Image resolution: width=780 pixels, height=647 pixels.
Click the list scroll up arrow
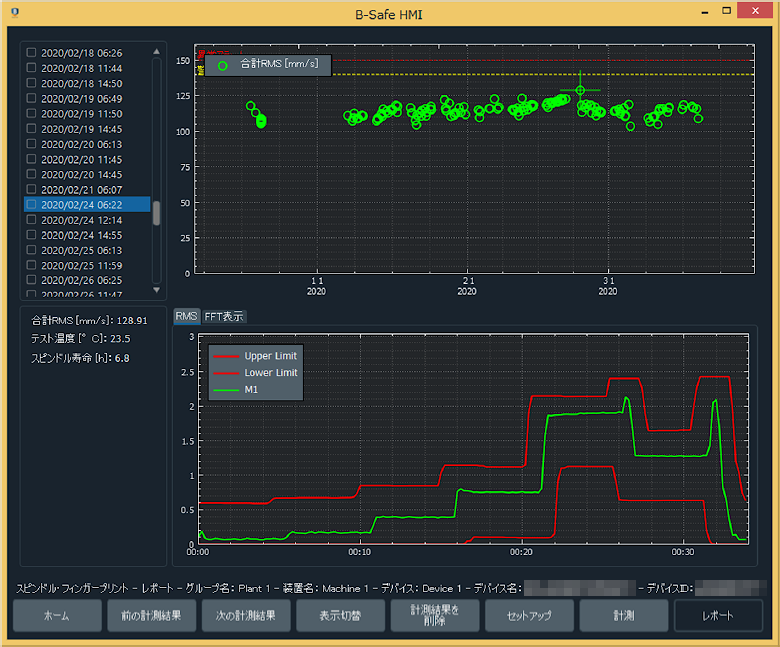coord(157,51)
